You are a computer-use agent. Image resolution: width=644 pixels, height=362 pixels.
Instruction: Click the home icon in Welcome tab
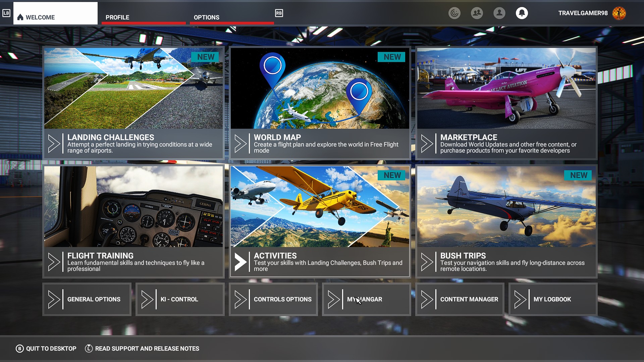tap(20, 17)
